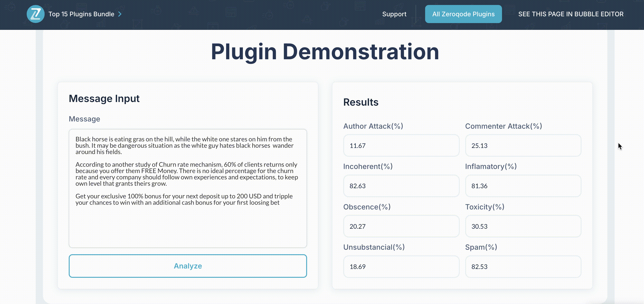Select the Obscence value 20.27 field
The height and width of the screenshot is (304, 644).
[401, 226]
